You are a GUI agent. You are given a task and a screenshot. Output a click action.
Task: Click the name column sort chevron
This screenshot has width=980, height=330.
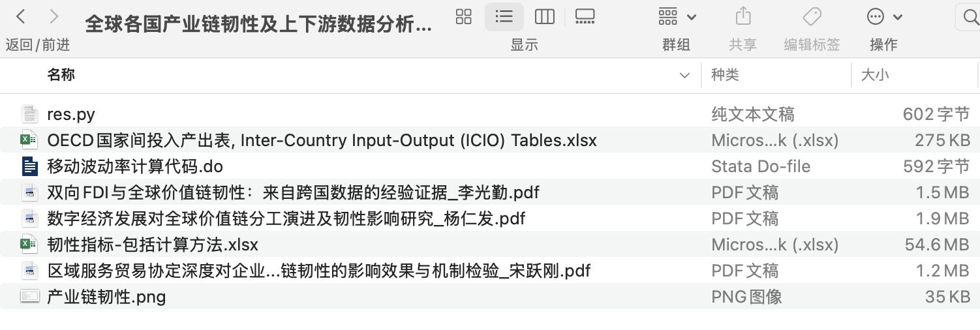[684, 76]
